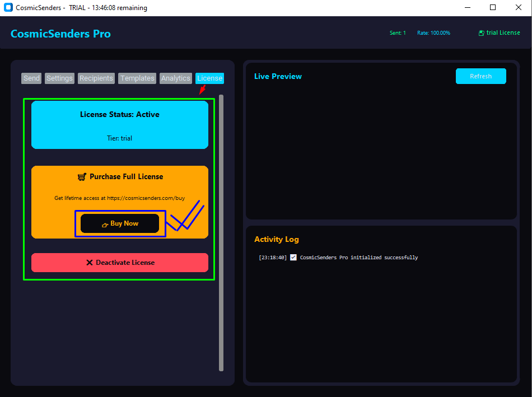
Task: Go to the Templates tab
Action: [x=137, y=78]
